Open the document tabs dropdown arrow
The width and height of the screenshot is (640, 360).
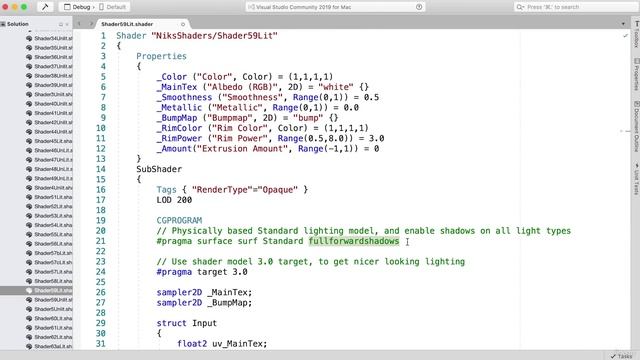point(623,24)
